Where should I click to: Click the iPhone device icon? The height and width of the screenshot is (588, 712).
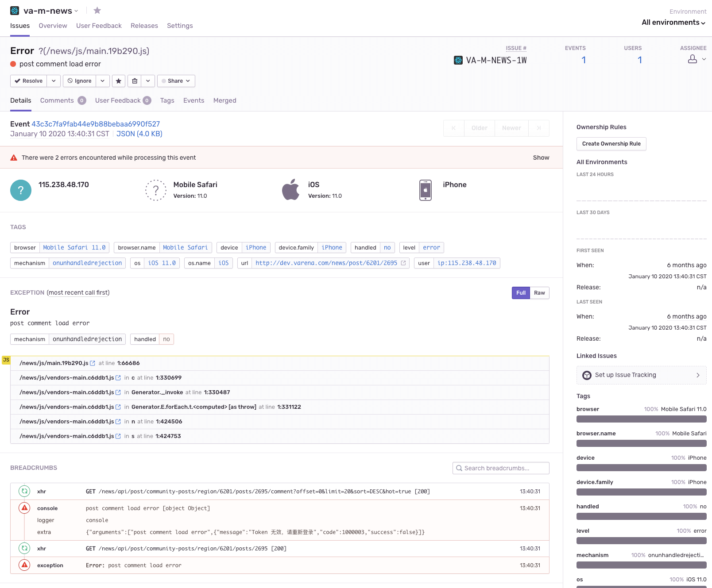pos(426,190)
